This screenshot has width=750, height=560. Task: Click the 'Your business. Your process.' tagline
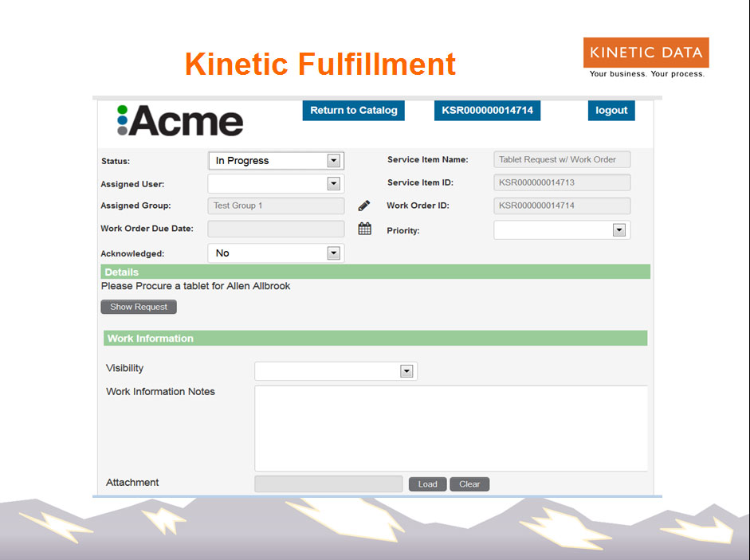pyautogui.click(x=646, y=73)
